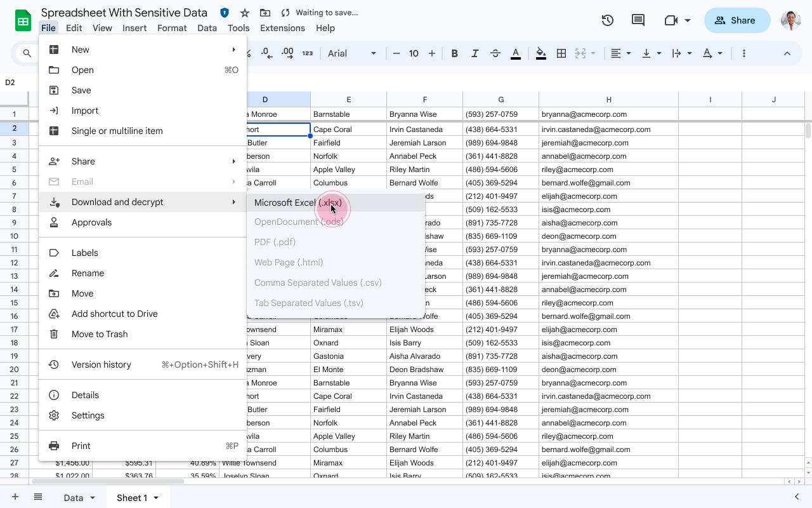
Task: Click the show side panel arrow
Action: tap(797, 497)
